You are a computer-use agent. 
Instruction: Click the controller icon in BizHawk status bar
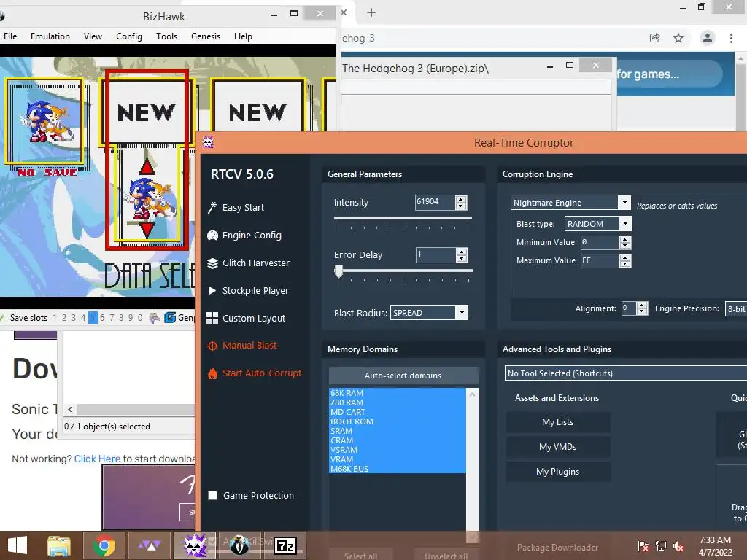pyautogui.click(x=154, y=318)
